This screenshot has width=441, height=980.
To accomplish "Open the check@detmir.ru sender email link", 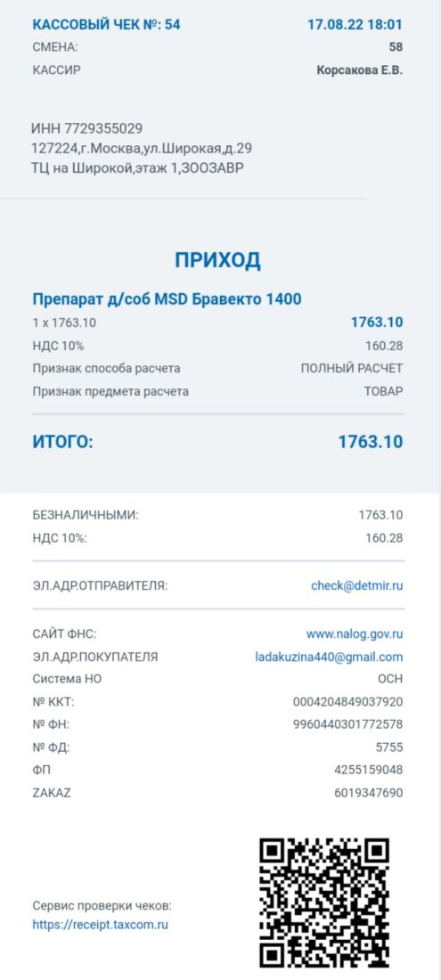I will 356,585.
